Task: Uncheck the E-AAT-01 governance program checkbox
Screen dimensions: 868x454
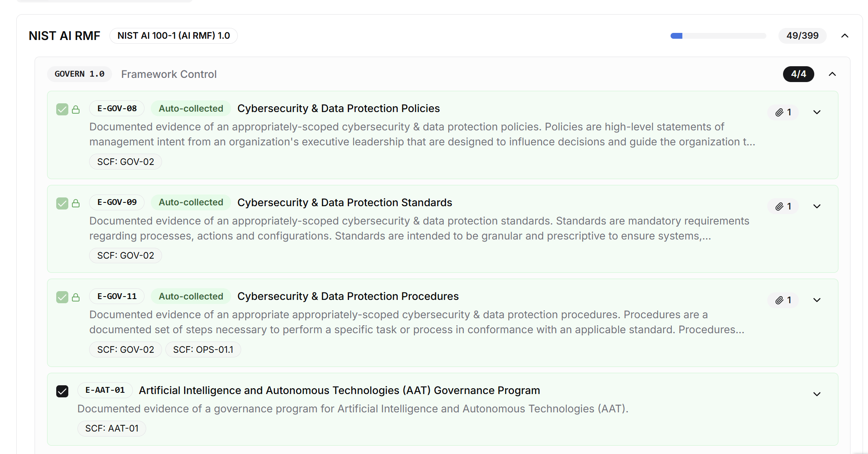Action: 62,392
